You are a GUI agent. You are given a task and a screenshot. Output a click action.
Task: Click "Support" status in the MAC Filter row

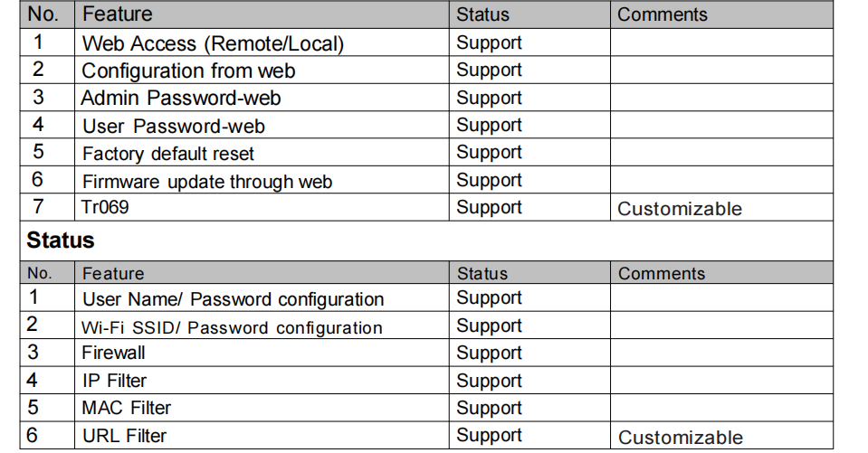[489, 408]
